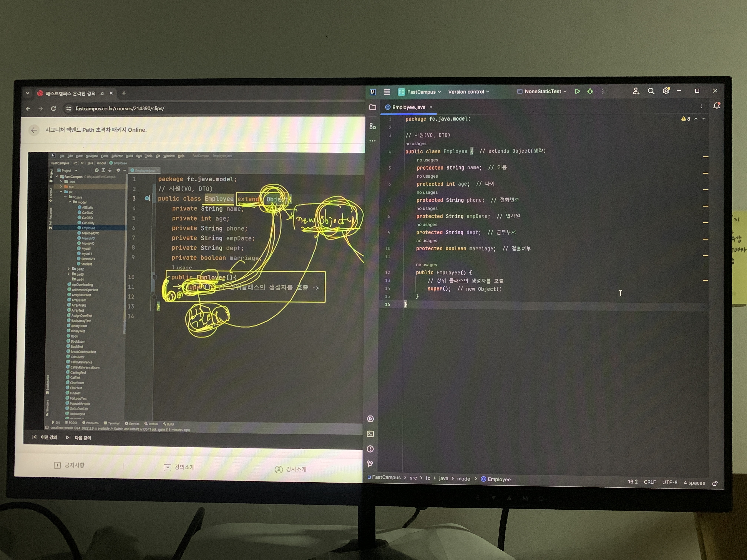Open the Version control dropdown
747x560 pixels.
[468, 92]
